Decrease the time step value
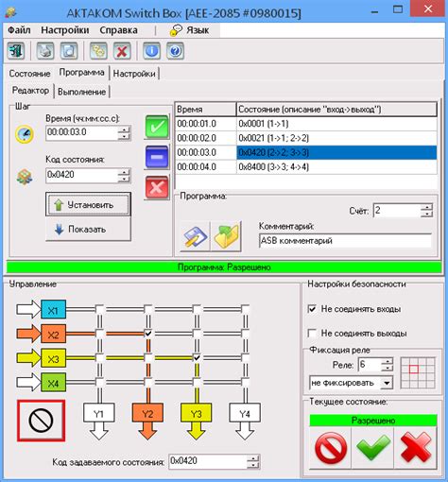The image size is (448, 482). [124, 136]
